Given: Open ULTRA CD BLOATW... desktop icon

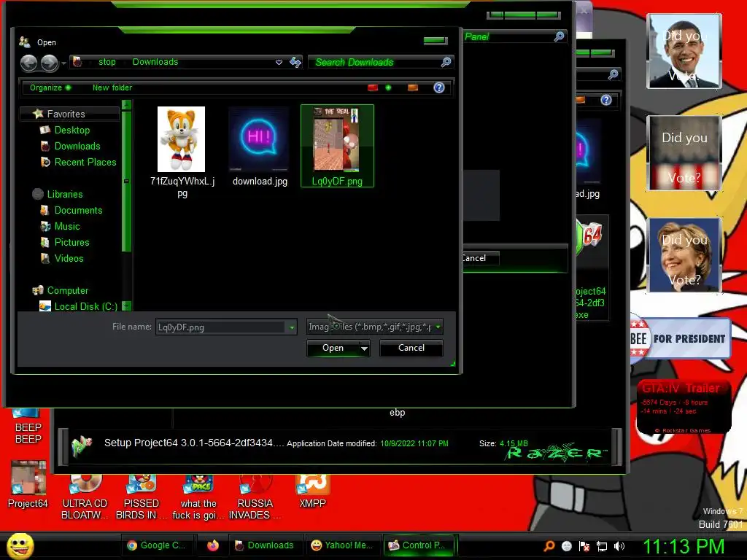Looking at the screenshot, I should point(85,497).
